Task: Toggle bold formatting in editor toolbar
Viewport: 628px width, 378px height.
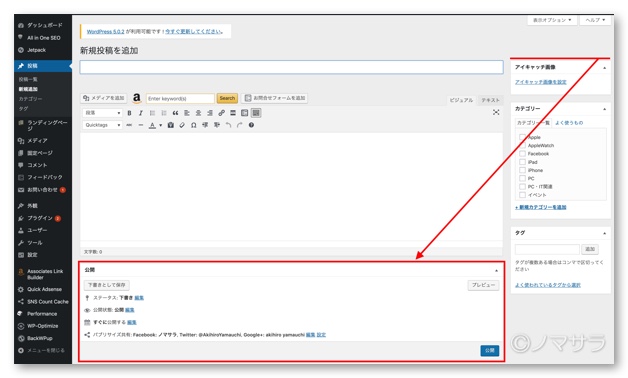Action: point(129,113)
